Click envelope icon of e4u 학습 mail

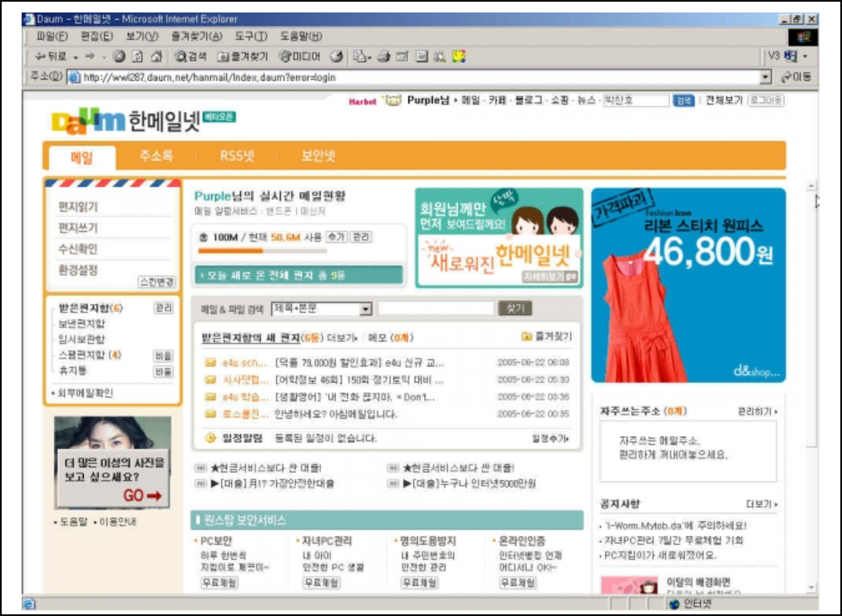pos(210,397)
